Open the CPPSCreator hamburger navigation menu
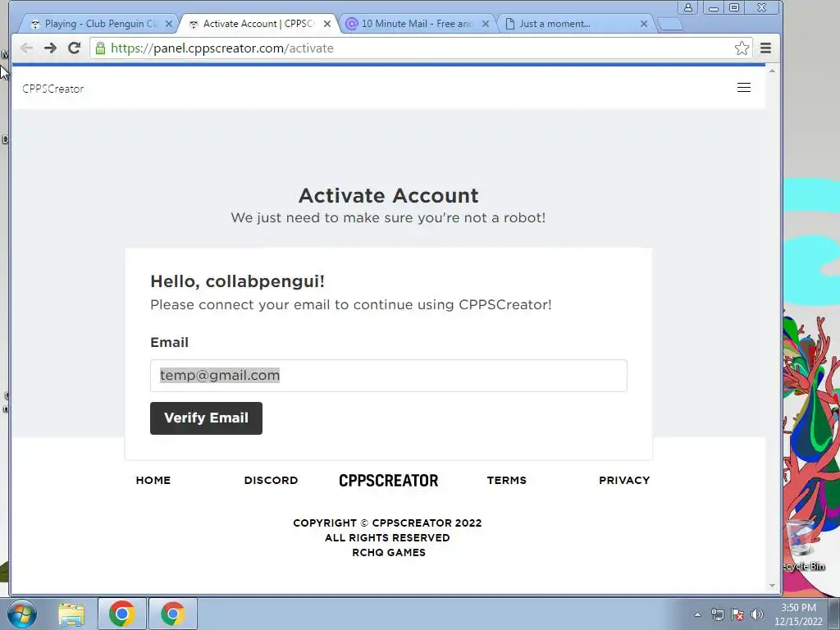 [743, 88]
